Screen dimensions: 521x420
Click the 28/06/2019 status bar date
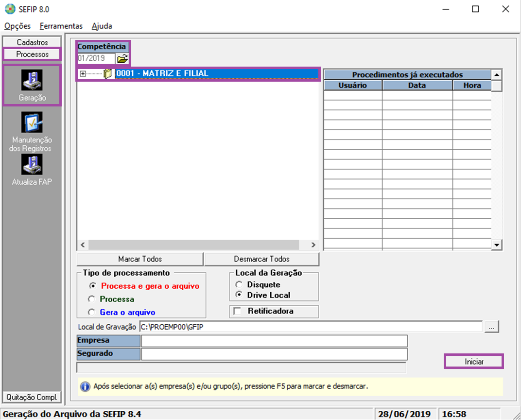point(404,414)
